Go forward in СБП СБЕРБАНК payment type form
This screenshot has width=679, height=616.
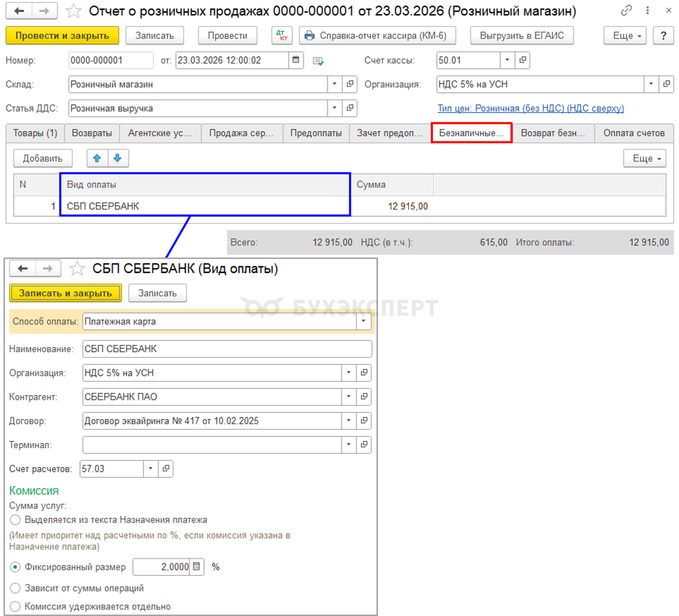47,268
